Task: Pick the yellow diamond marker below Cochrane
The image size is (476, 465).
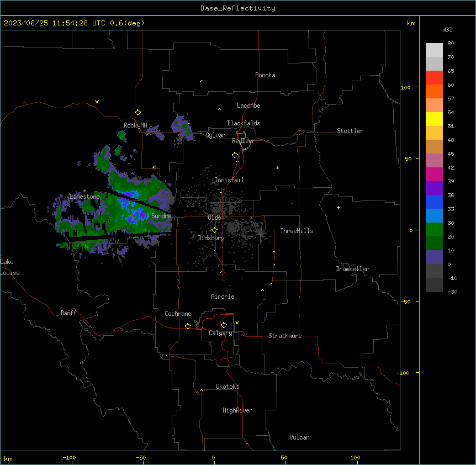Action: click(x=188, y=326)
